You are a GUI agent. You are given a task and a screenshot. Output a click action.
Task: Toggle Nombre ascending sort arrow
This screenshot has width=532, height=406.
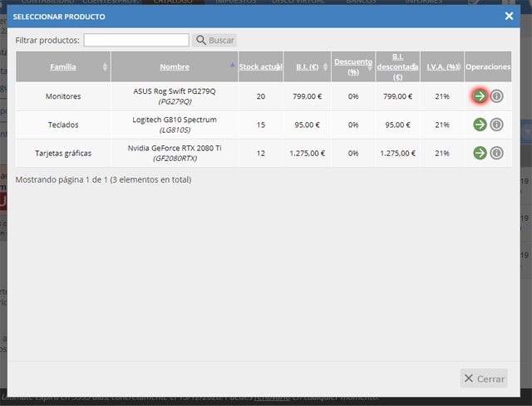click(233, 65)
